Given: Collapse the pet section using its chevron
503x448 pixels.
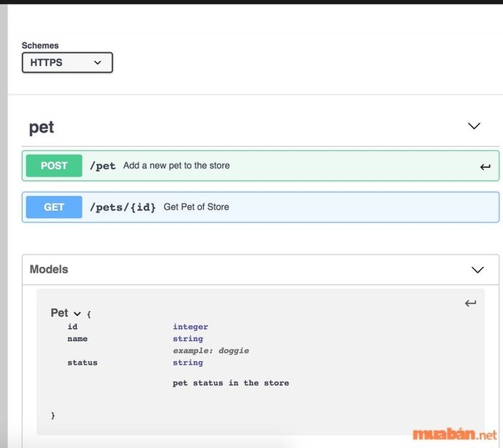Looking at the screenshot, I should (474, 126).
